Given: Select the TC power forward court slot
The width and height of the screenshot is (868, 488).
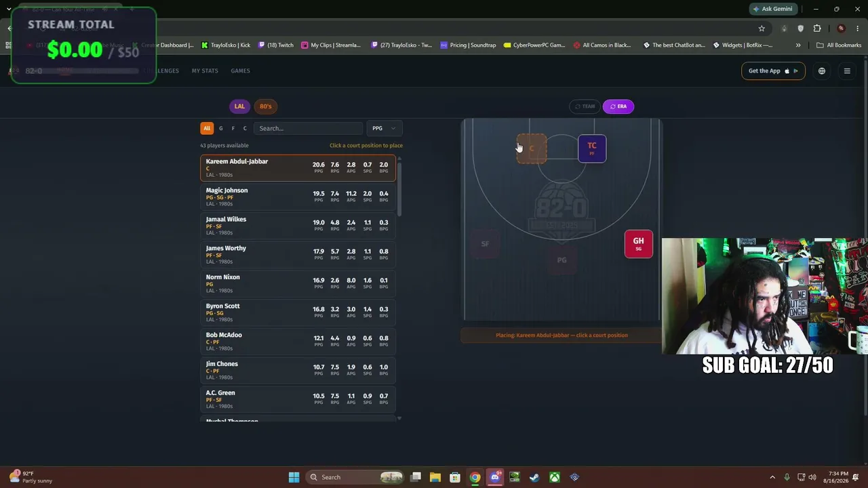Looking at the screenshot, I should click(x=592, y=148).
